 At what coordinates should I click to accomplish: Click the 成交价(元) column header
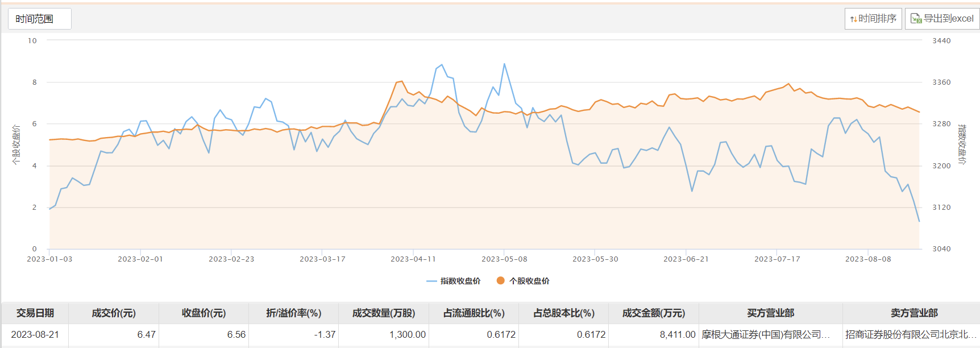(114, 313)
